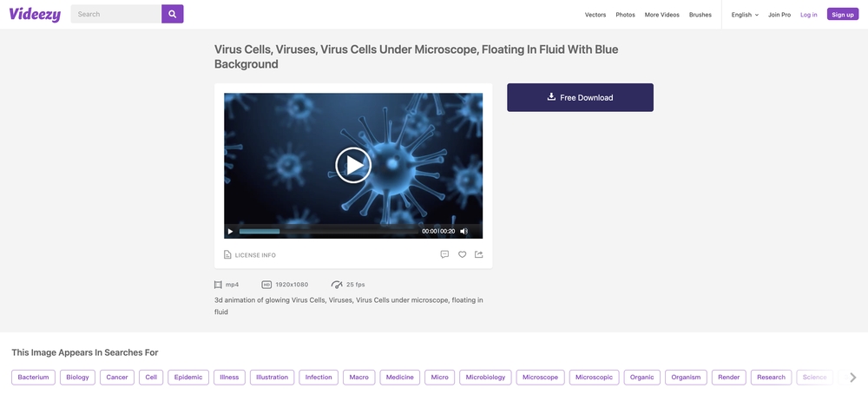
Task: Open the More Videos menu item
Action: (x=661, y=15)
